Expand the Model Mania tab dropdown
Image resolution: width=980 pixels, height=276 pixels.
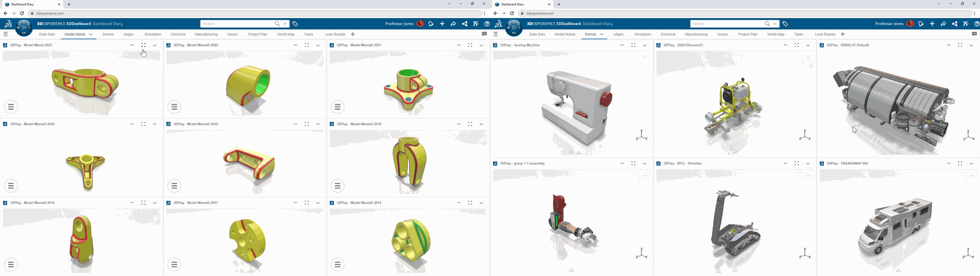coord(91,34)
